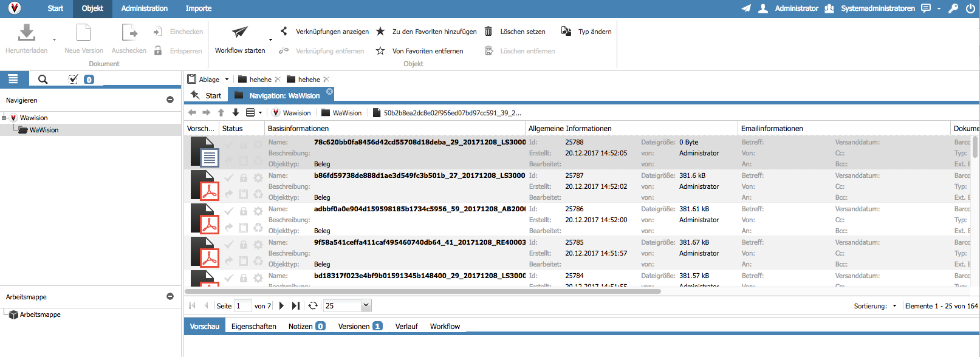Switch to the Eigenschaften tab

pyautogui.click(x=253, y=327)
